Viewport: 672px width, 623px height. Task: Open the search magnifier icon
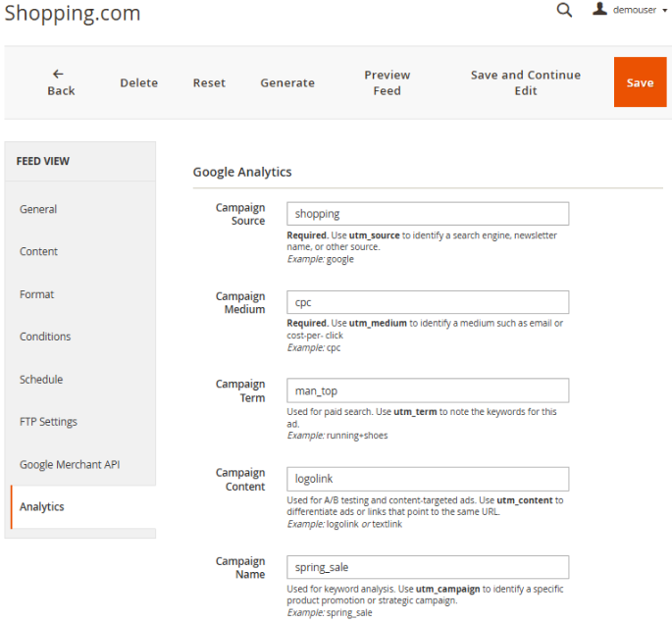(x=564, y=10)
